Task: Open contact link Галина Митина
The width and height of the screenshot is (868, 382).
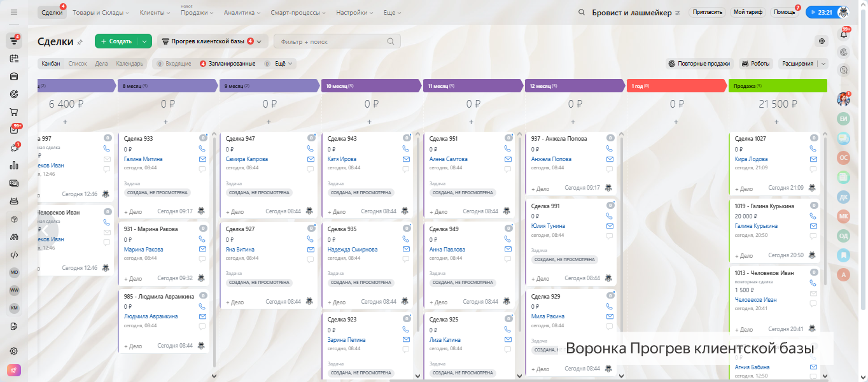Action: tap(143, 159)
